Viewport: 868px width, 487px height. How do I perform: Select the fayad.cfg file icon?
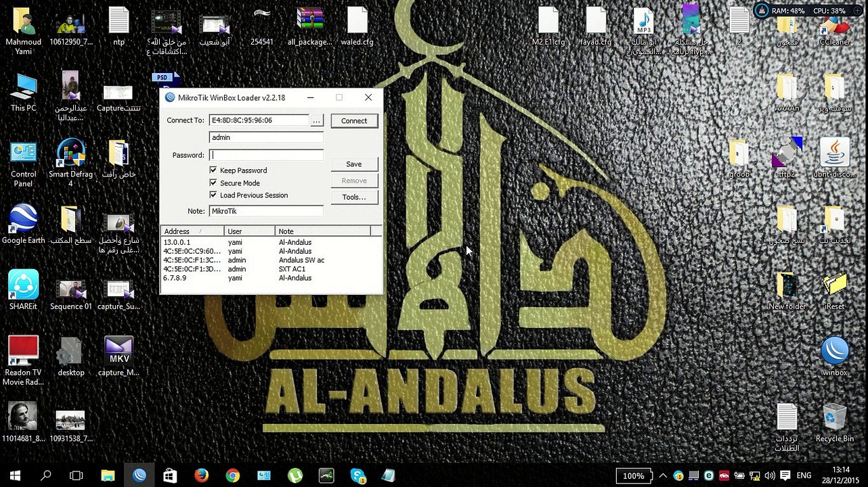click(x=596, y=26)
